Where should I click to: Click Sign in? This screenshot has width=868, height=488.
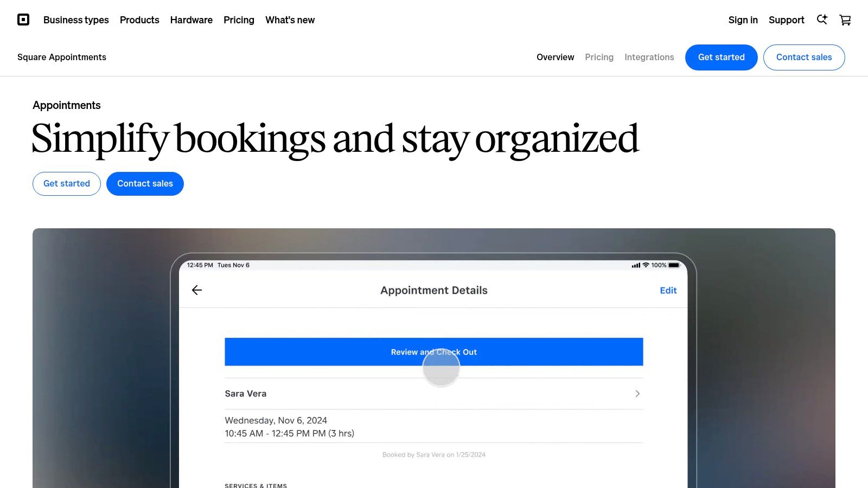pyautogui.click(x=743, y=20)
